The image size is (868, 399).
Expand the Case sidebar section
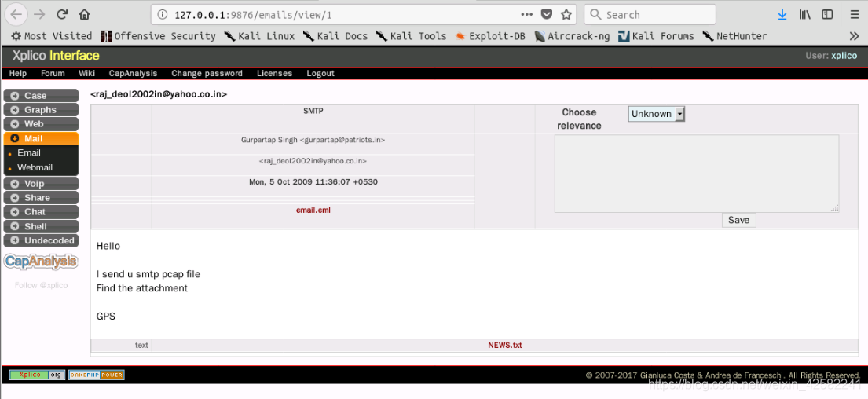(41, 96)
